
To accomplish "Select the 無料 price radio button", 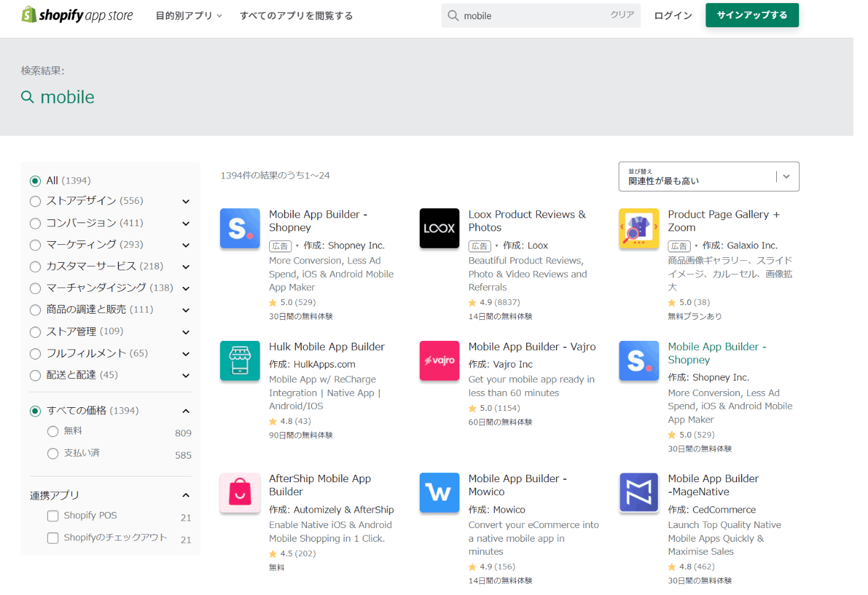I will point(53,431).
